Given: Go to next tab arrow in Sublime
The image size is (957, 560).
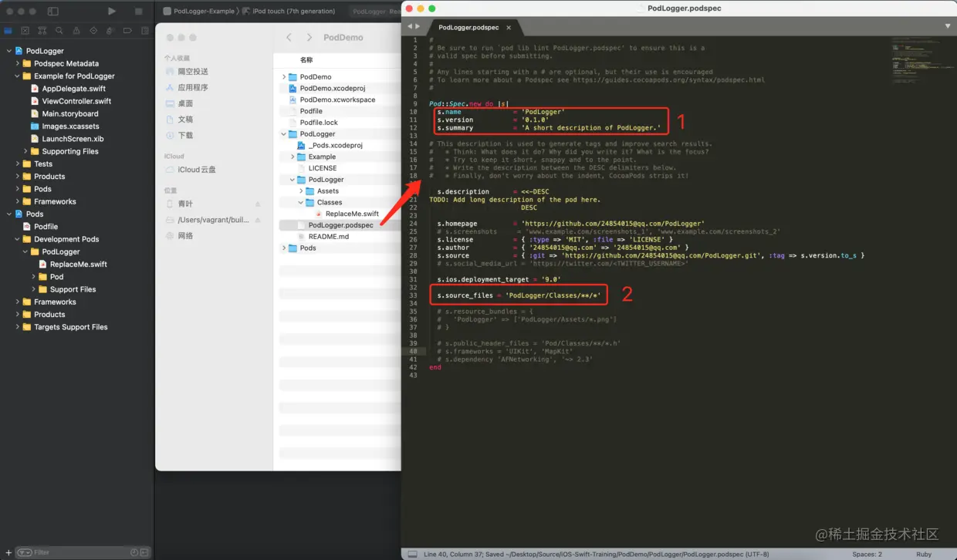Looking at the screenshot, I should (x=418, y=27).
